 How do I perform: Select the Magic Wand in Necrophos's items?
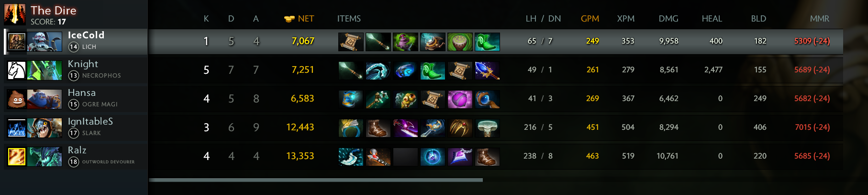tap(351, 70)
